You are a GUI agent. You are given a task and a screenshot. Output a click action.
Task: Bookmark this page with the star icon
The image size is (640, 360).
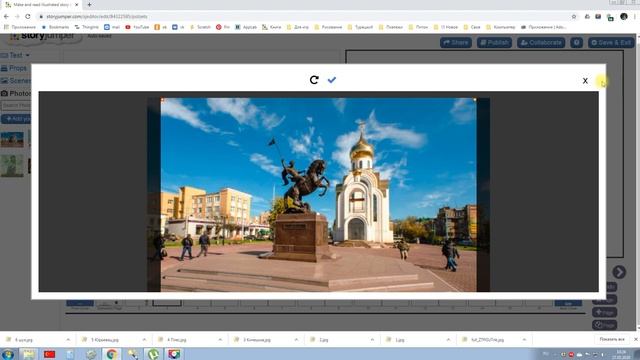[573, 16]
